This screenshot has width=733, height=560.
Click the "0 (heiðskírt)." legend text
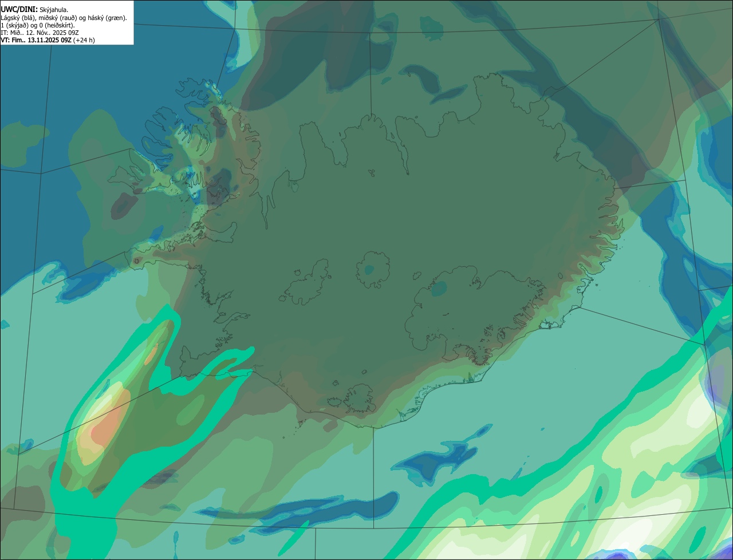click(57, 25)
